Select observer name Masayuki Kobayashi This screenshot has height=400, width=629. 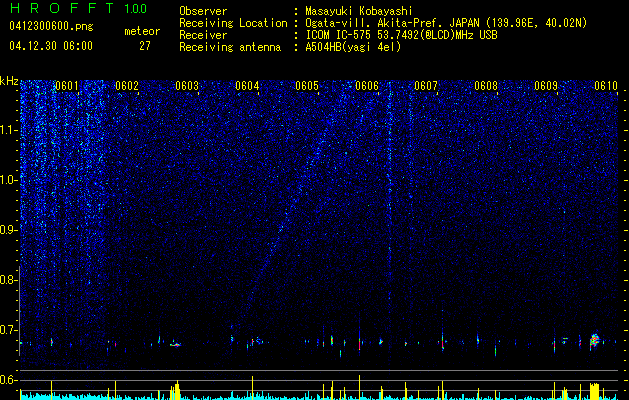coord(359,11)
